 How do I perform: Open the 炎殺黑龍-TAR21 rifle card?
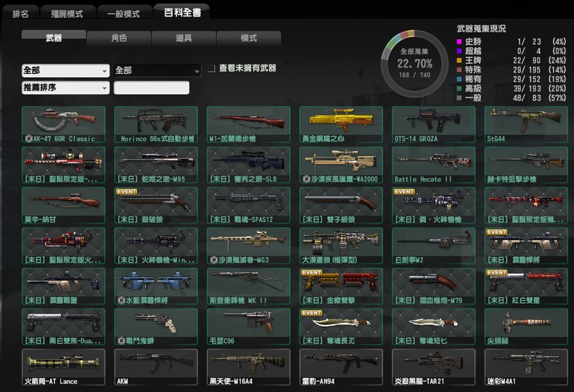coord(434,367)
